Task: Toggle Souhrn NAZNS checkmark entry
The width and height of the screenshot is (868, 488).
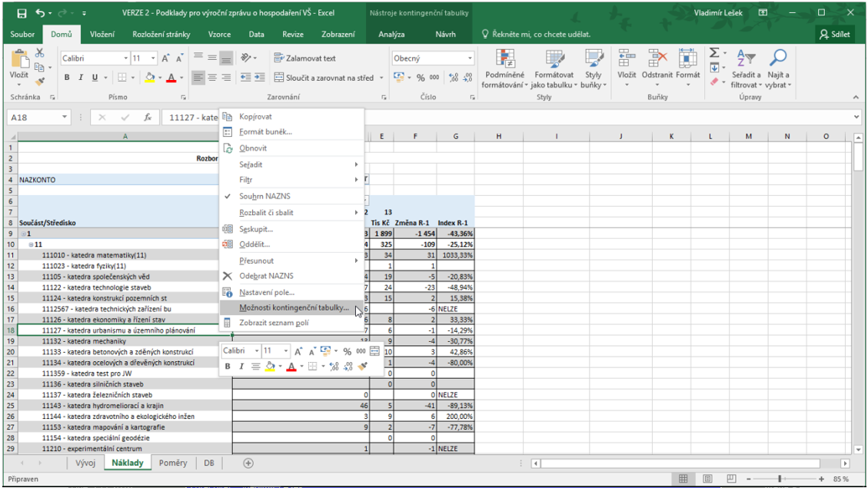Action: pyautogui.click(x=291, y=196)
